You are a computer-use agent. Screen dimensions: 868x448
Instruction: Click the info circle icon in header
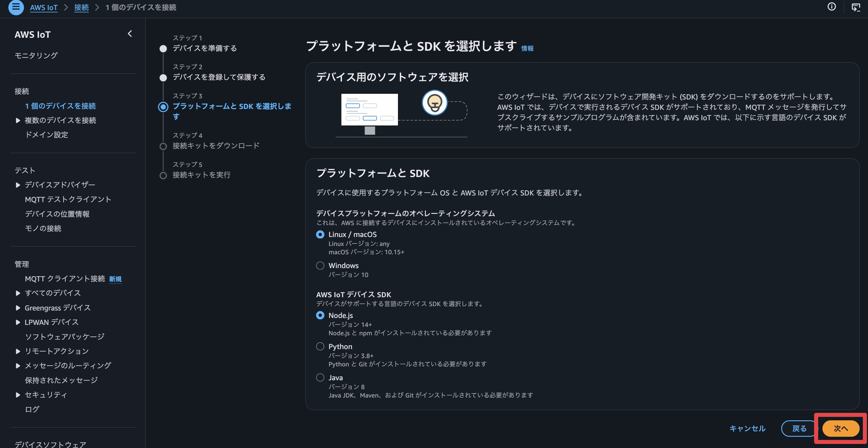pos(832,7)
